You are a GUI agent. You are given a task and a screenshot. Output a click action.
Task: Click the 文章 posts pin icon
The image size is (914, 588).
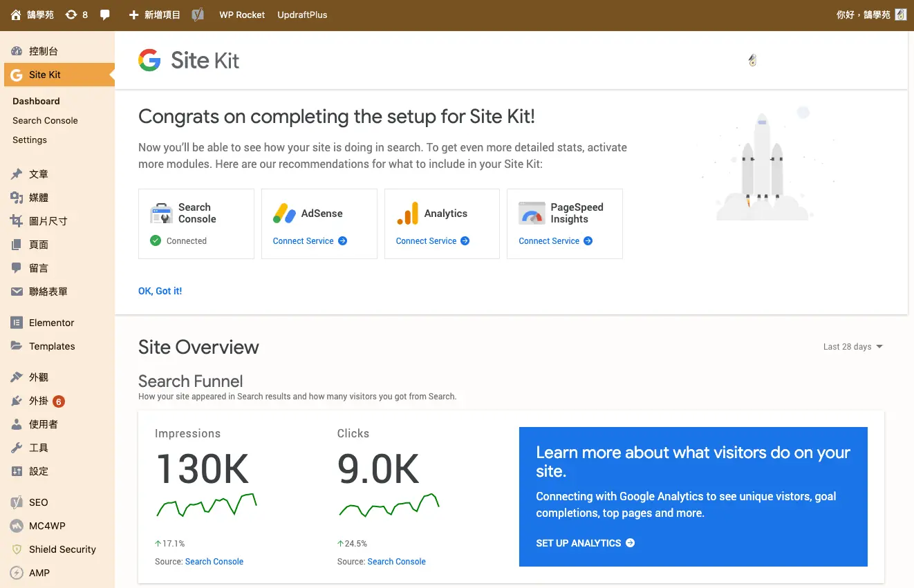(x=17, y=174)
